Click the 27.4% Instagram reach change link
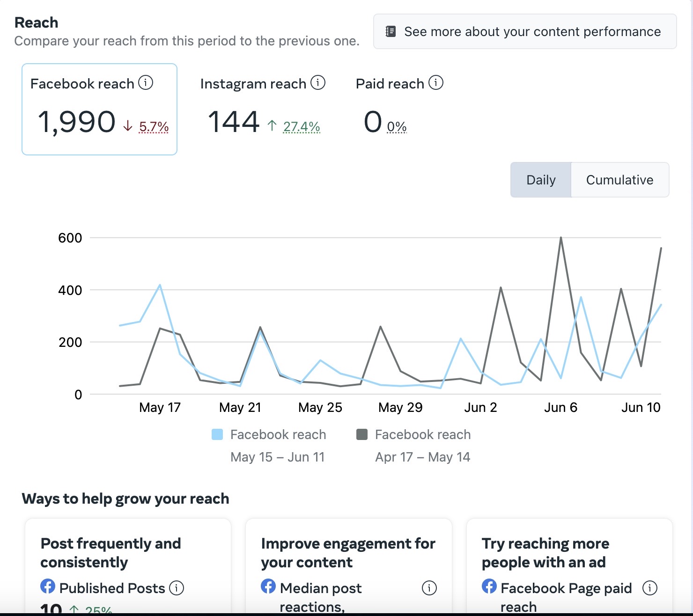 [302, 126]
